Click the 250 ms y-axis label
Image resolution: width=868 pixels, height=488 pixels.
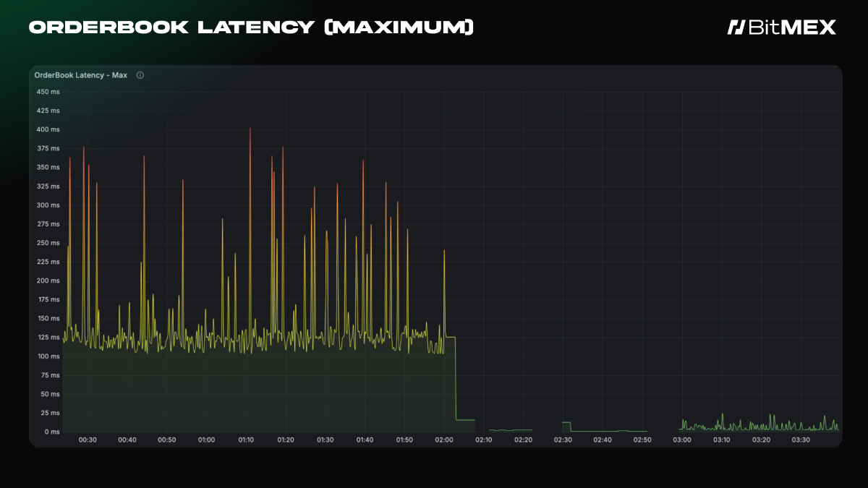[48, 243]
